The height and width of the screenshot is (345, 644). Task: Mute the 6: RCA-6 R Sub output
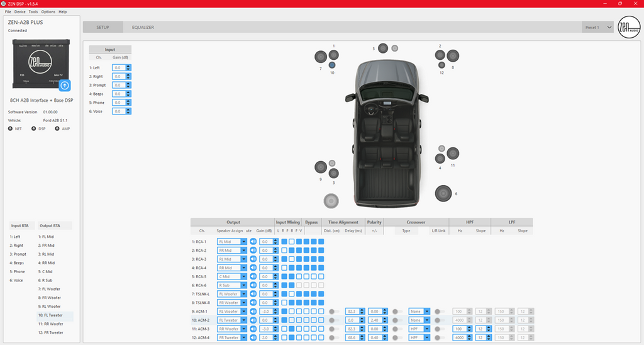click(x=253, y=285)
